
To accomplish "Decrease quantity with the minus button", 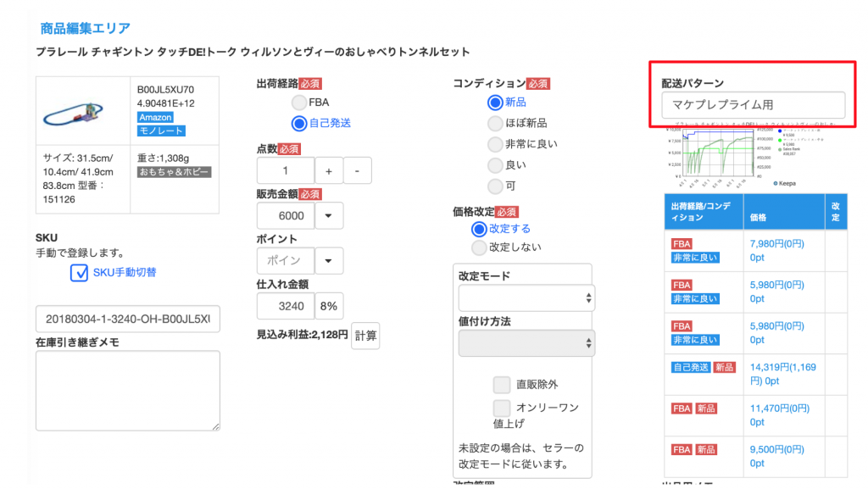I will (x=357, y=171).
